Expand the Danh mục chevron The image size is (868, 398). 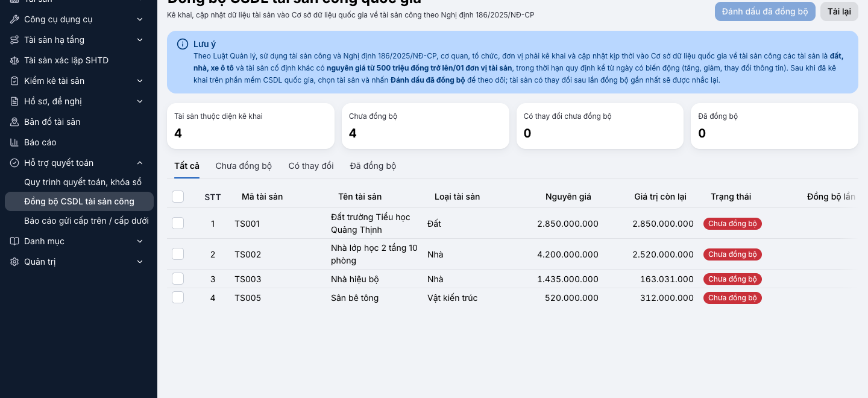[x=140, y=241]
